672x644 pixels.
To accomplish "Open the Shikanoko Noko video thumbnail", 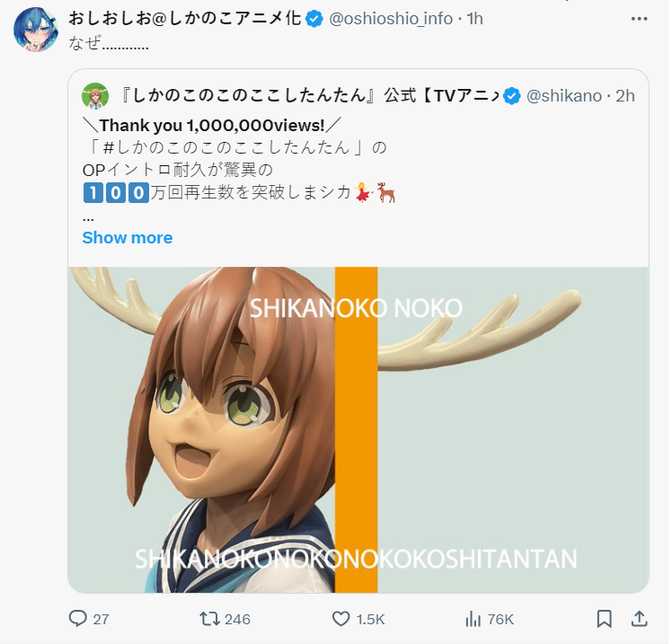I will point(358,429).
